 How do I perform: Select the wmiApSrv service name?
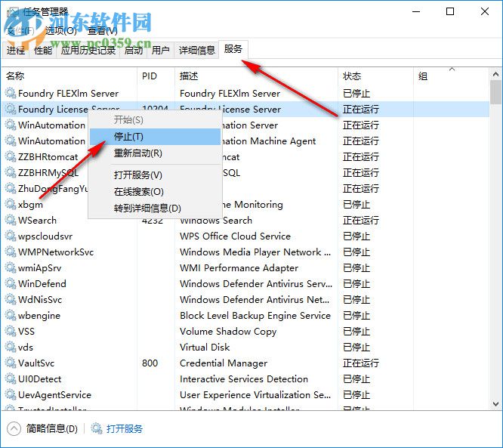(x=39, y=268)
